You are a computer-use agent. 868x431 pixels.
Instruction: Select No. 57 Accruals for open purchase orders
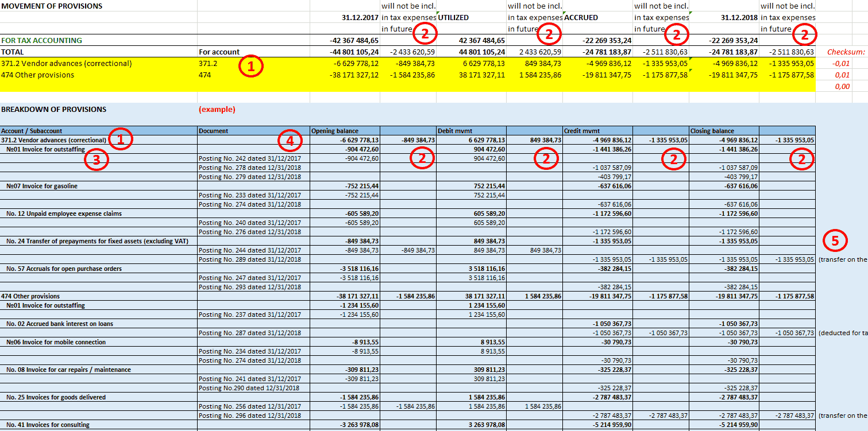coord(64,269)
